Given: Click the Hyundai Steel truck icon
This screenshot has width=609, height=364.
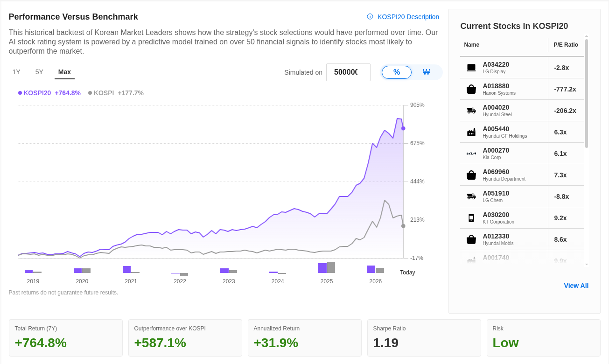Looking at the screenshot, I should click(471, 111).
